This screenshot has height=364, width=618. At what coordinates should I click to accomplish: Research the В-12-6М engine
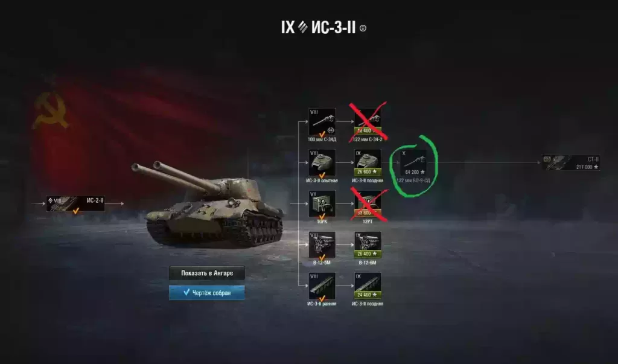[x=368, y=245]
